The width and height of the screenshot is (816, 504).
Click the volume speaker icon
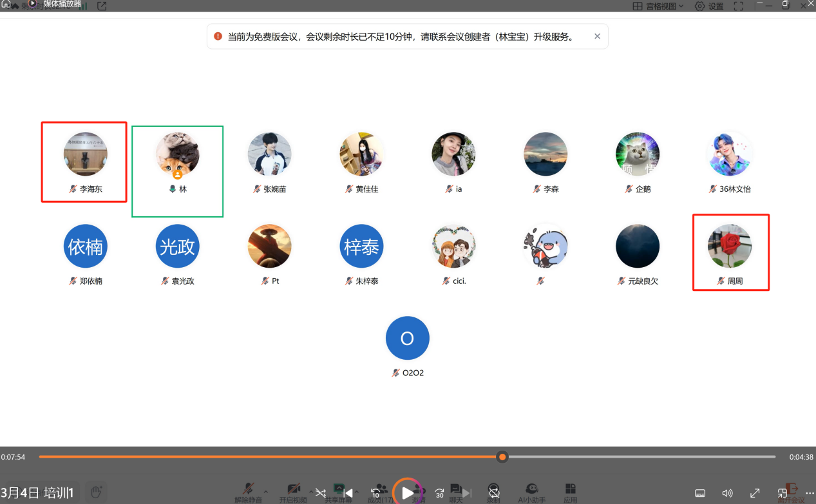click(728, 493)
